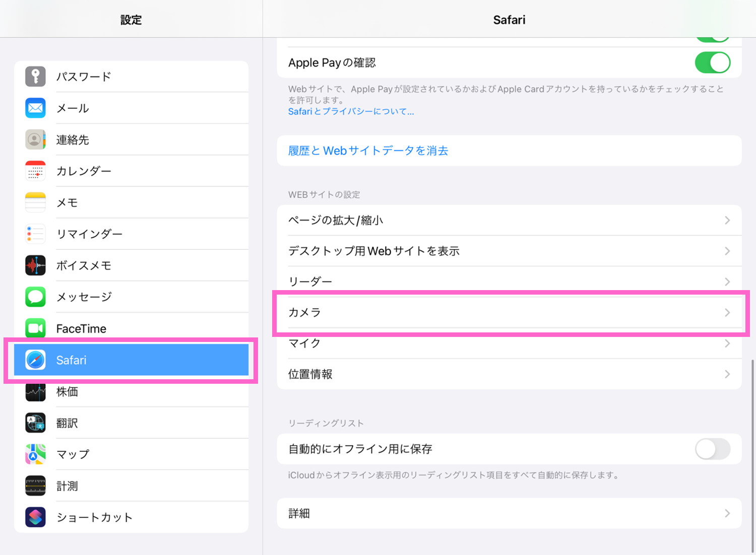Open カメラ settings chevron
The width and height of the screenshot is (756, 555).
[727, 313]
